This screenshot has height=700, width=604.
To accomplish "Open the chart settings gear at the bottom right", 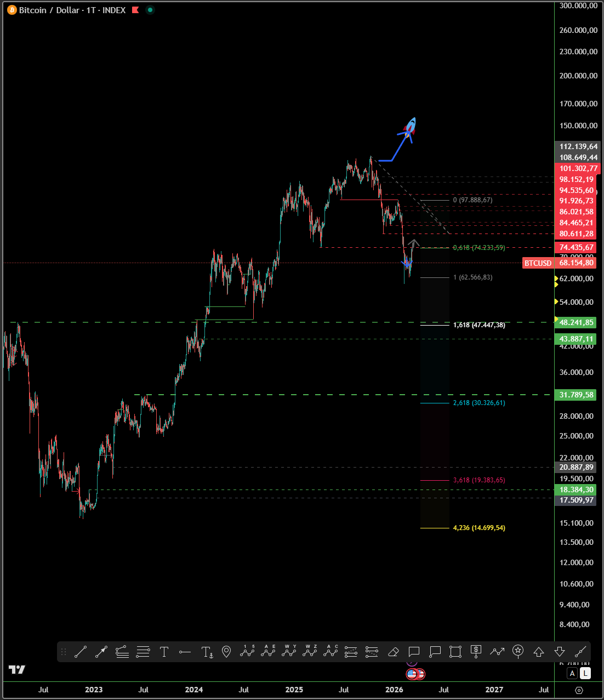I will click(579, 690).
